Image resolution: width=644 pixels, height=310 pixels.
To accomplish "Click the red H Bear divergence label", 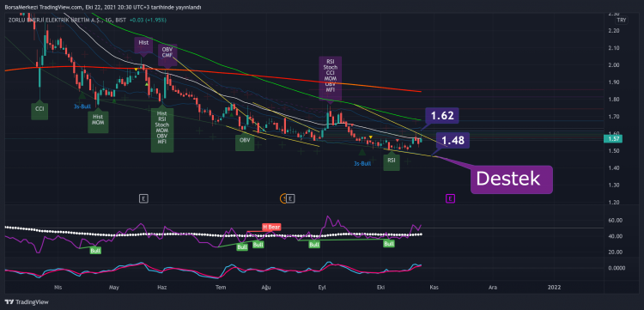I will click(x=271, y=226).
